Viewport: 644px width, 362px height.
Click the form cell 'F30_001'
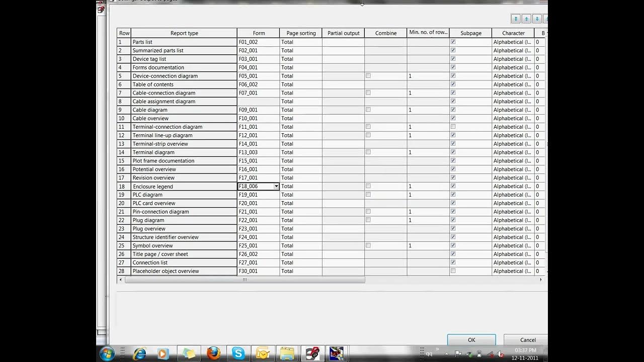click(259, 271)
